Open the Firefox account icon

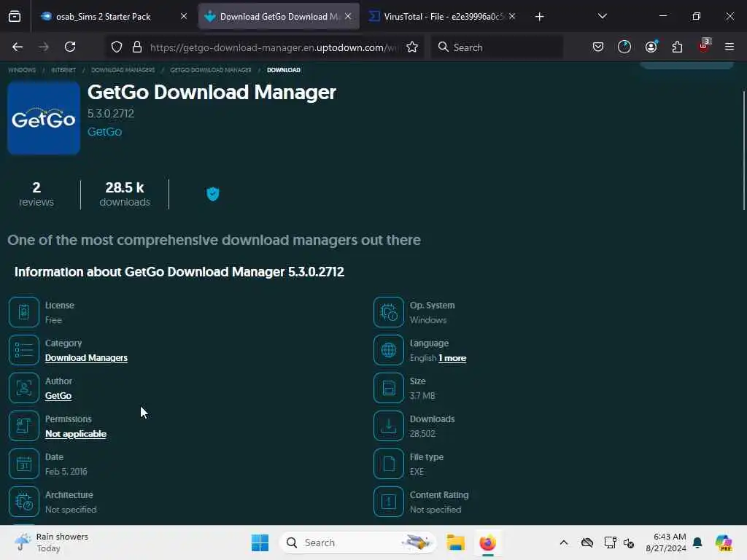pyautogui.click(x=651, y=47)
